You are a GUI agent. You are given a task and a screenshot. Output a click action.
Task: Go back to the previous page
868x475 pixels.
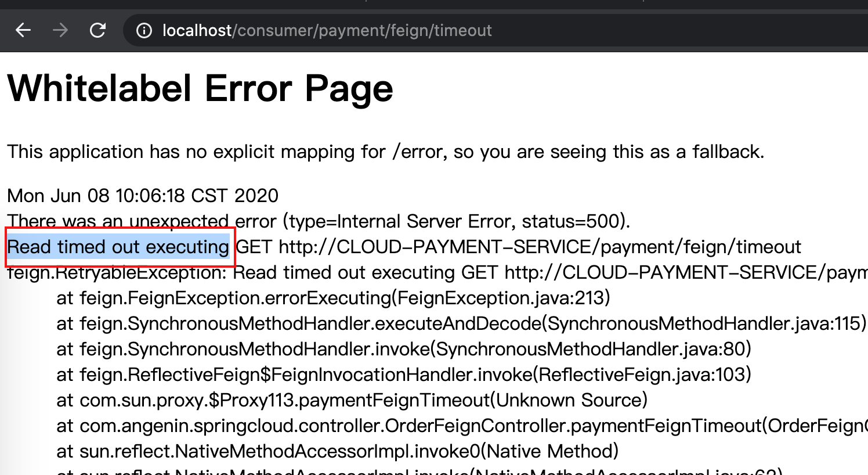23,30
